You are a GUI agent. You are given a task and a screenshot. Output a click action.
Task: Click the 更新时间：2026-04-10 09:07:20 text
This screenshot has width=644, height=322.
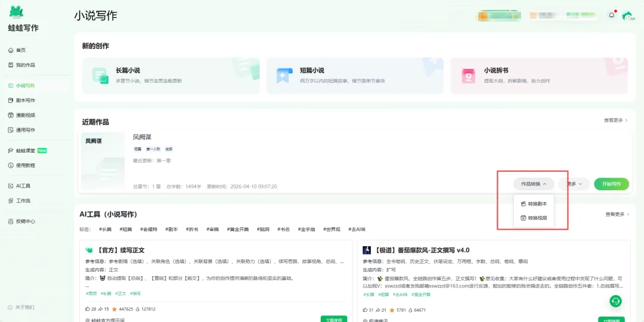tap(242, 187)
